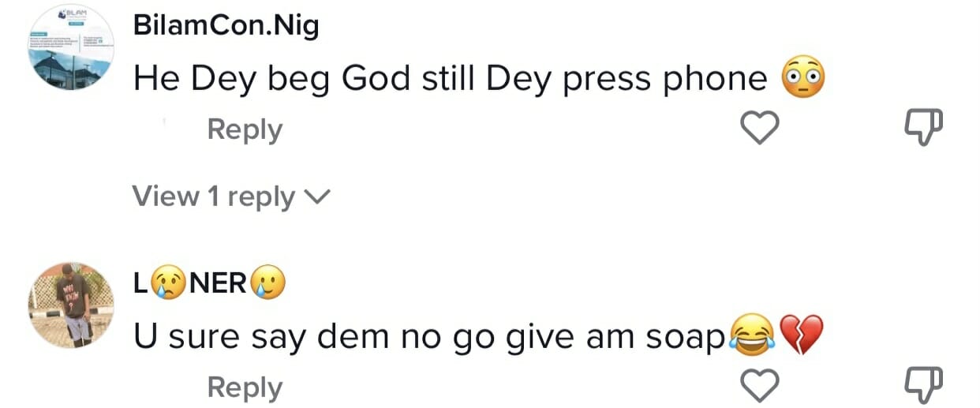Click the teary smile emoji ending LONER's name
Viewport: 980px width, 408px height.
pyautogui.click(x=267, y=284)
